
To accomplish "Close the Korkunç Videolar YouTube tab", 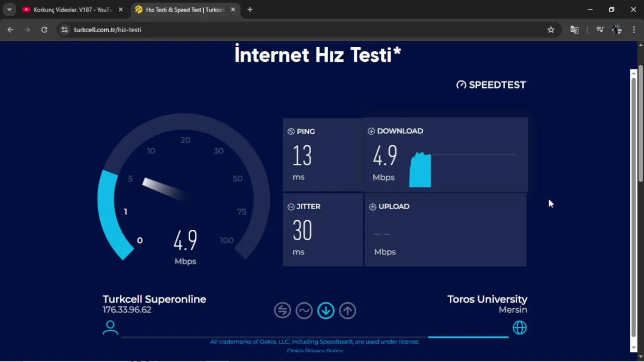I will pos(120,10).
